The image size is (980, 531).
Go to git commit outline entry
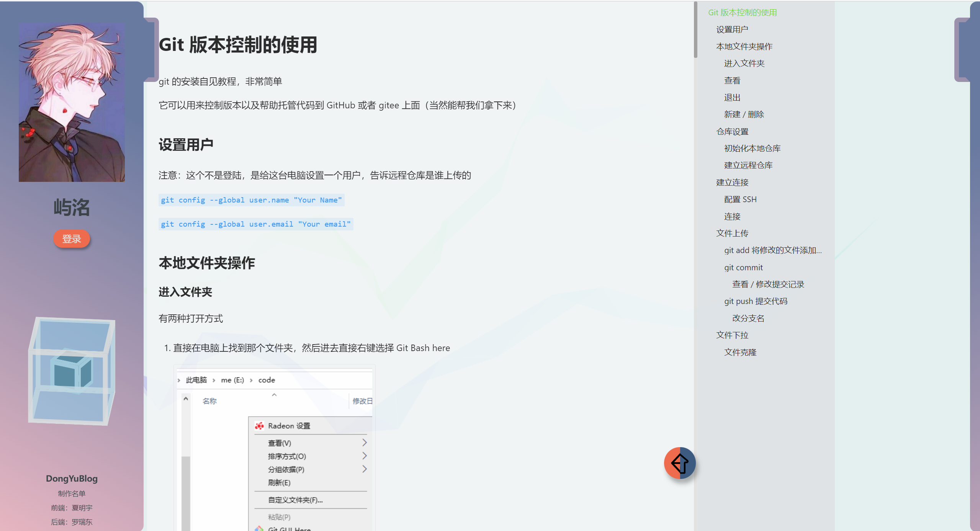pyautogui.click(x=743, y=267)
